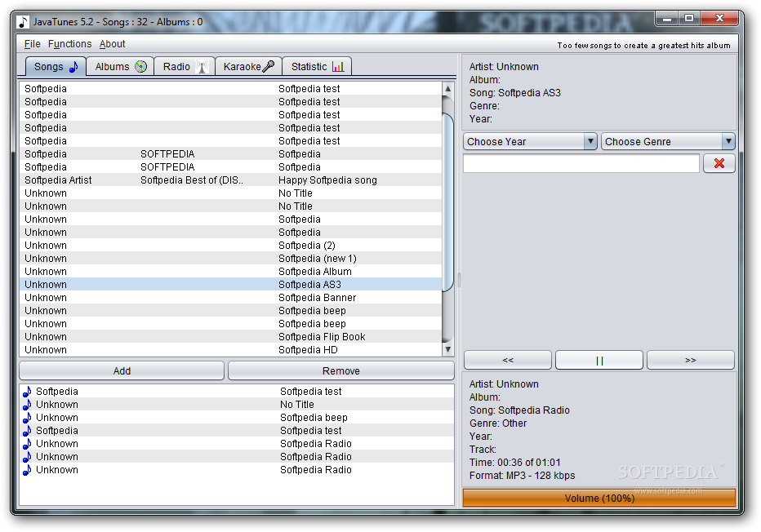Screen dimensions: 761x532
Task: Select the Softpedia AS3 song row
Action: pos(230,285)
